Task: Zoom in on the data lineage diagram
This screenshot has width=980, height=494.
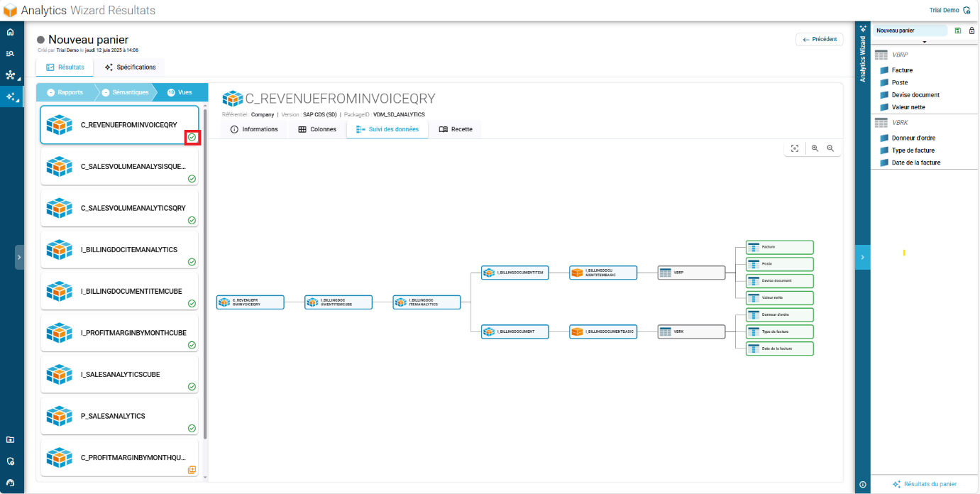Action: click(x=815, y=148)
